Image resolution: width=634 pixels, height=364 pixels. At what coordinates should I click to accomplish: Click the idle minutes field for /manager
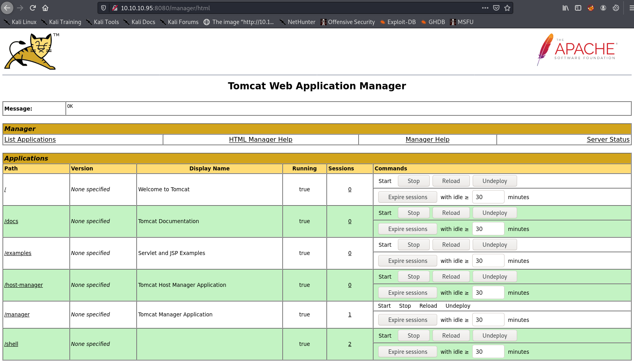(x=488, y=320)
